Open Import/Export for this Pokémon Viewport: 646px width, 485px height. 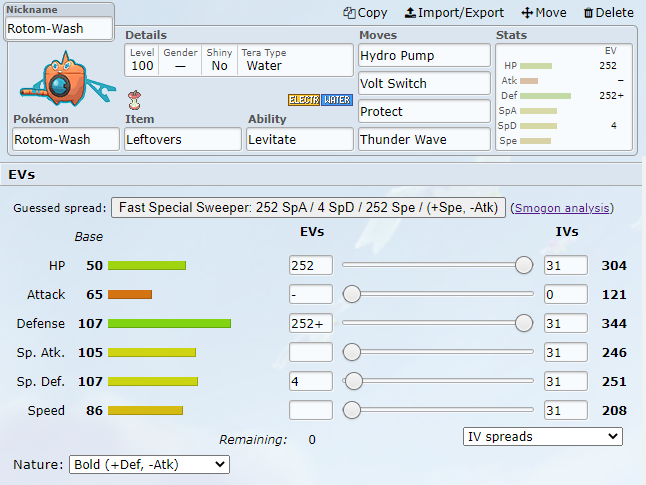[x=454, y=13]
